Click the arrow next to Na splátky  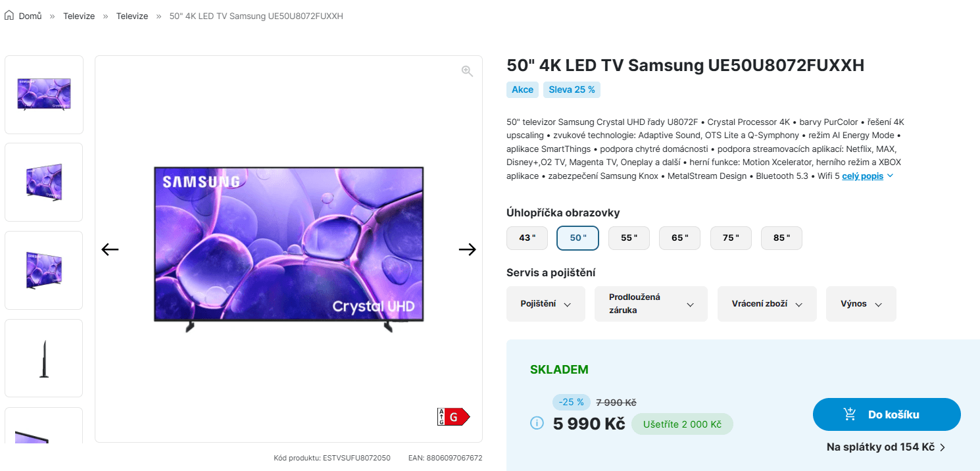click(942, 447)
